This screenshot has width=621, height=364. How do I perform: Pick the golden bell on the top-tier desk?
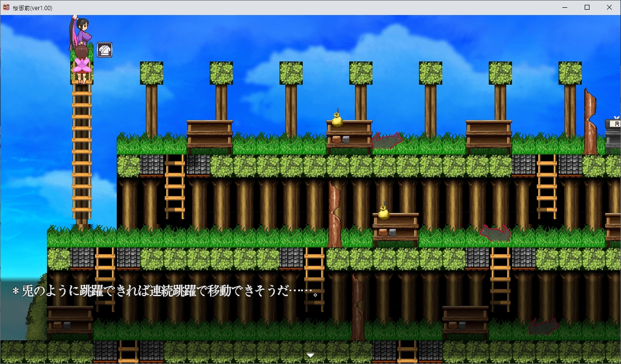pos(337,118)
